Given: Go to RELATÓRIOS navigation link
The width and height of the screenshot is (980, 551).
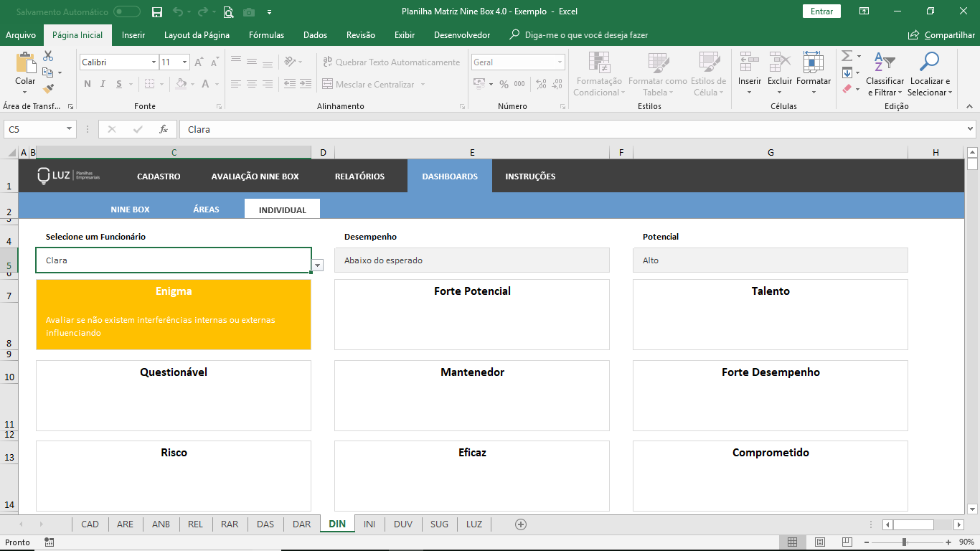Looking at the screenshot, I should (359, 176).
